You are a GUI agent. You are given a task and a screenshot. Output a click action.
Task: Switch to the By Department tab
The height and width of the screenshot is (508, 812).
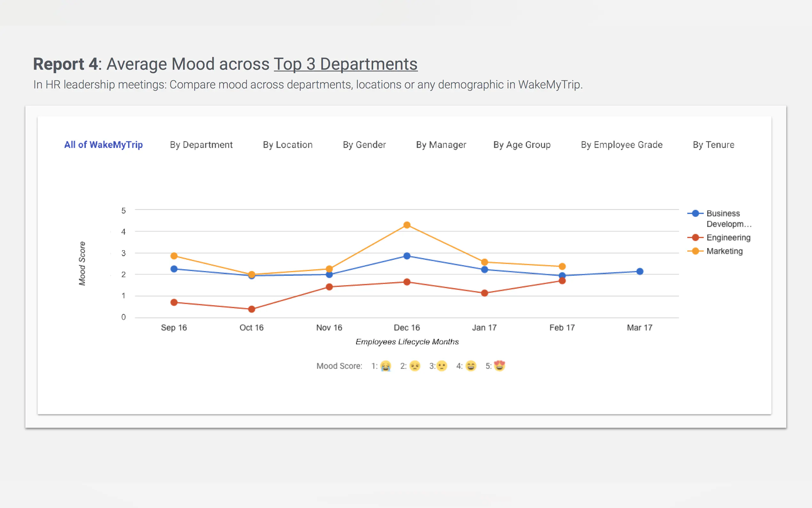(201, 145)
